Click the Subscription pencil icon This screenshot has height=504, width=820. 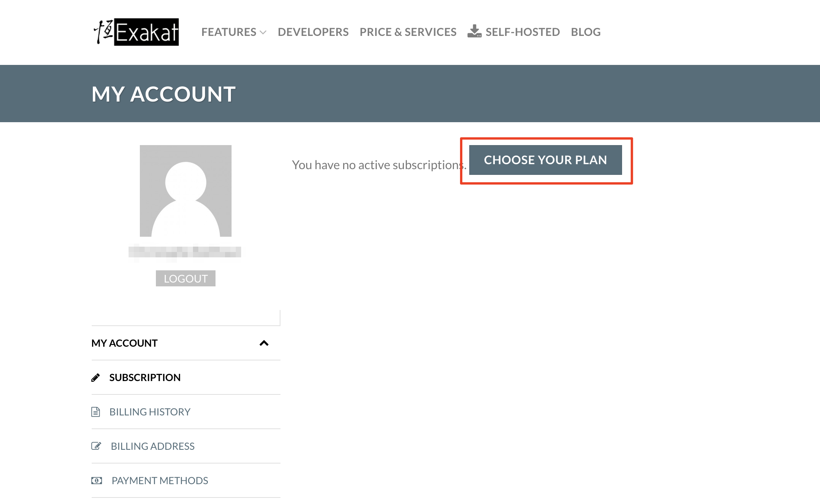[x=96, y=378]
